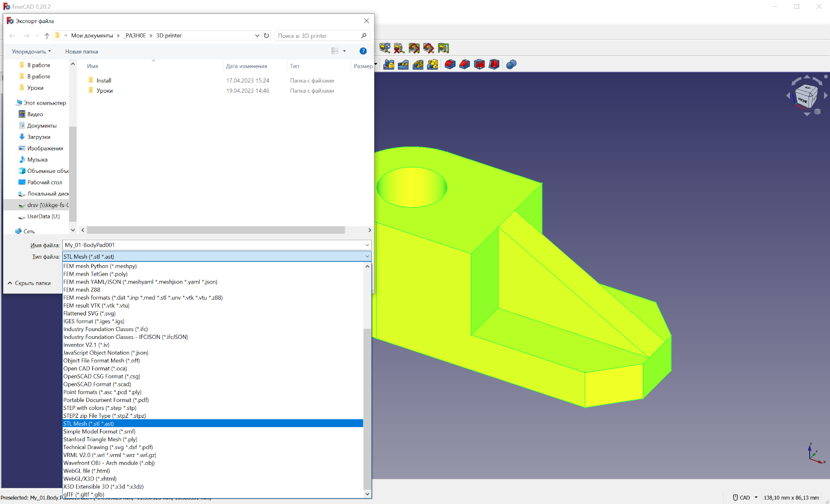Click the search field for 3D printer

coord(318,36)
